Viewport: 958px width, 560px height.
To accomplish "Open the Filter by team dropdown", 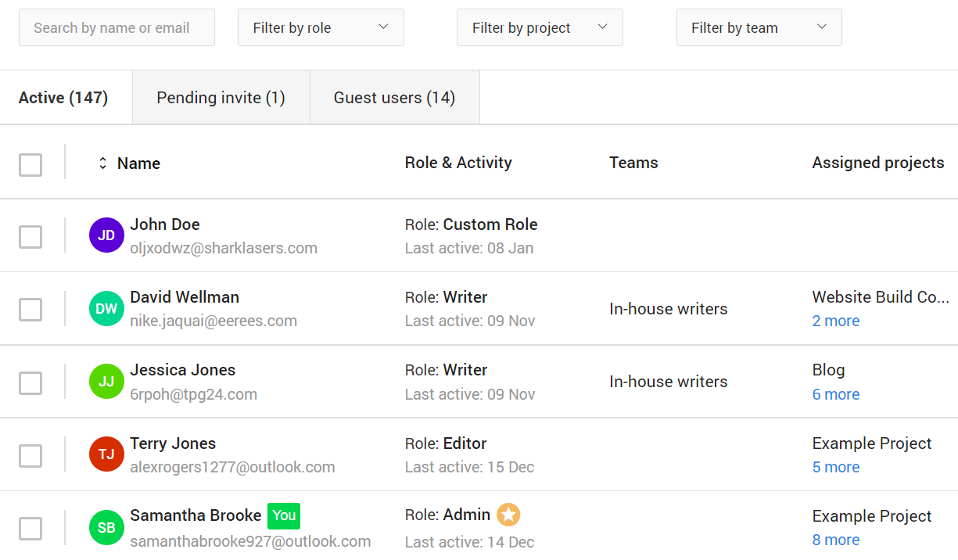I will [x=759, y=27].
